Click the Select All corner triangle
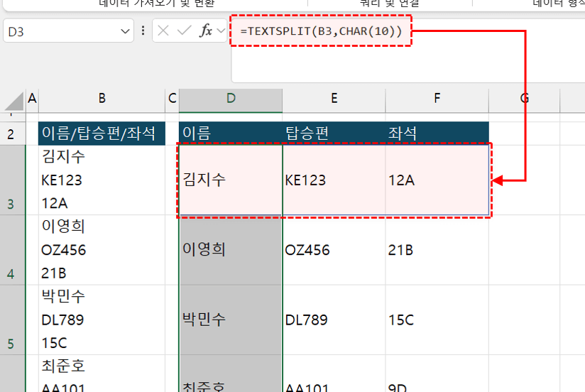Screen dimensions: 585x392 click(x=15, y=102)
